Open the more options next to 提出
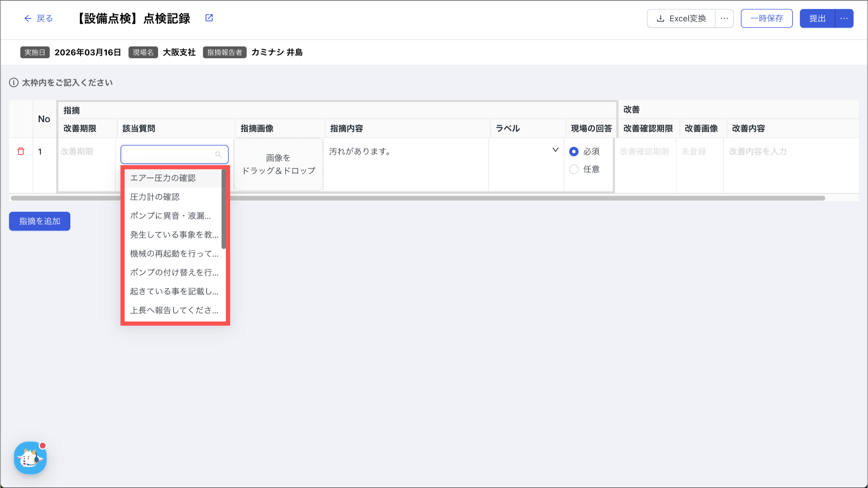Image resolution: width=868 pixels, height=488 pixels. (844, 19)
